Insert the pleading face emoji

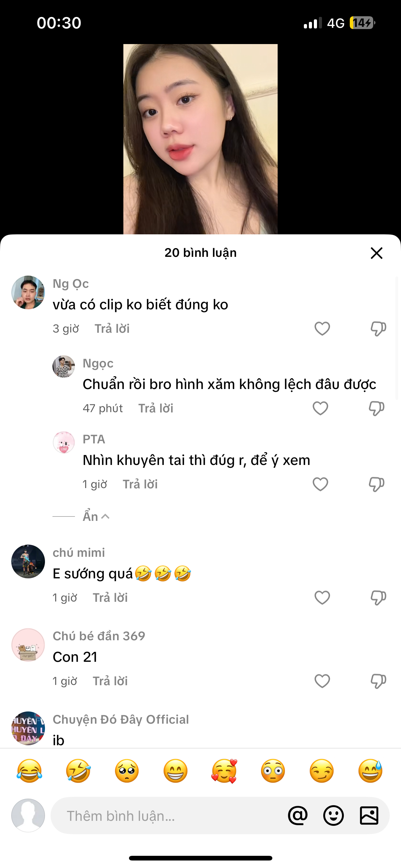click(127, 771)
